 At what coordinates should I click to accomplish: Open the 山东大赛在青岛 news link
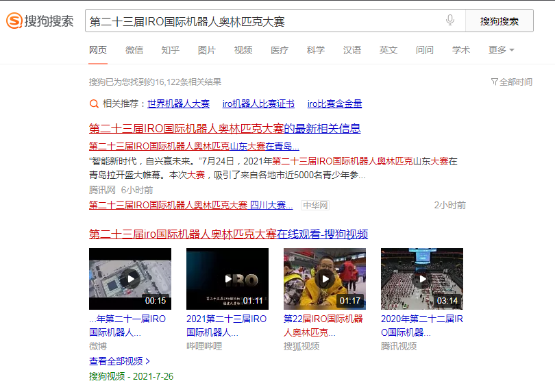[x=194, y=146]
